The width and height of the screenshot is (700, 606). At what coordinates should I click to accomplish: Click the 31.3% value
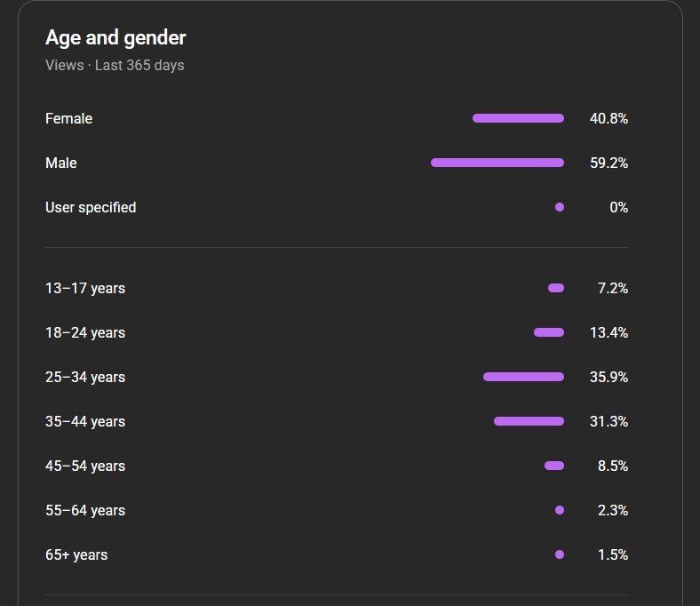click(x=610, y=421)
